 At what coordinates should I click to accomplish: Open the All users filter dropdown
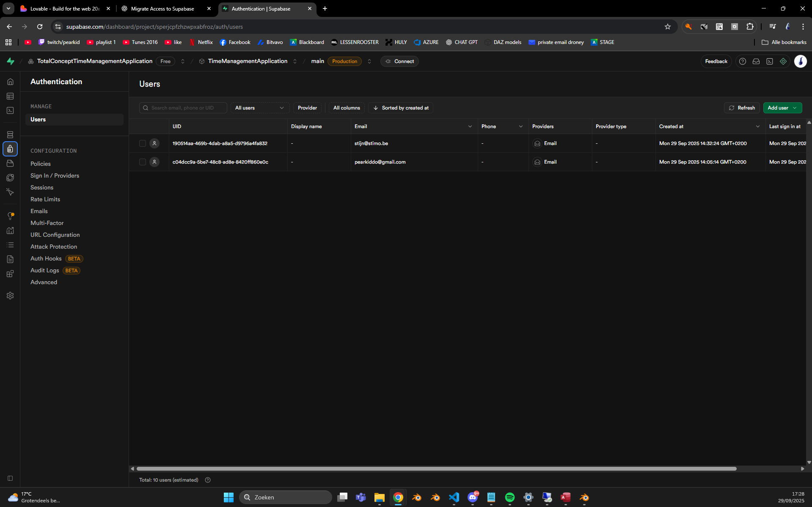coord(259,108)
